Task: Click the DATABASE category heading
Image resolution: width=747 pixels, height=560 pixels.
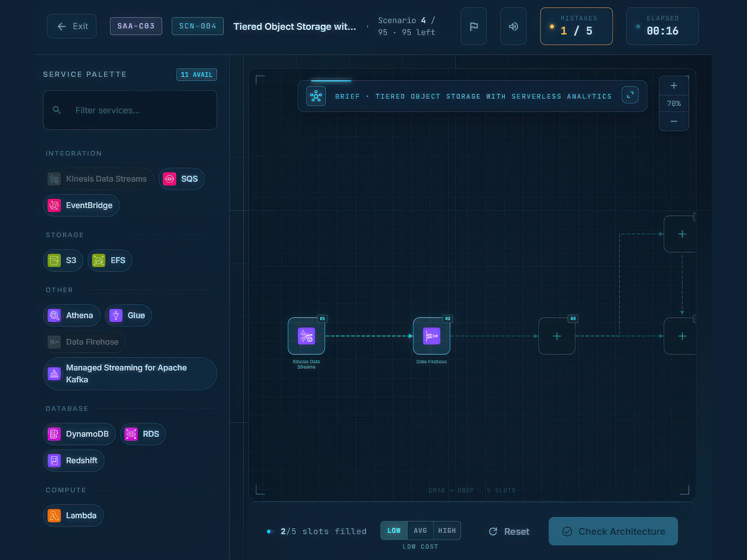Action: point(67,409)
